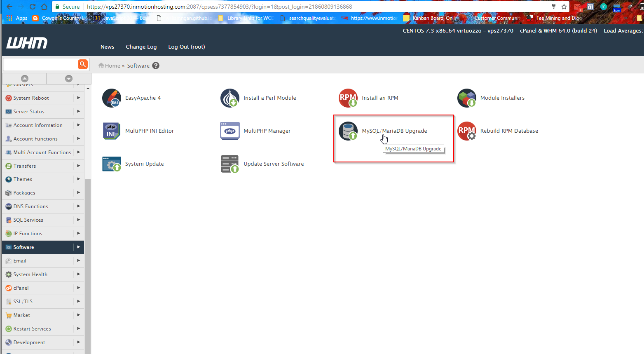Click the Install a Perl Module icon
This screenshot has height=354, width=644.
tap(230, 98)
